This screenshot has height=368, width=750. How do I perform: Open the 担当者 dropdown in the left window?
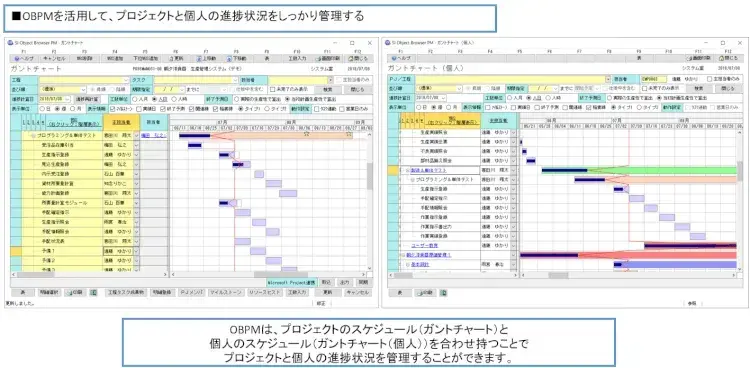point(330,80)
